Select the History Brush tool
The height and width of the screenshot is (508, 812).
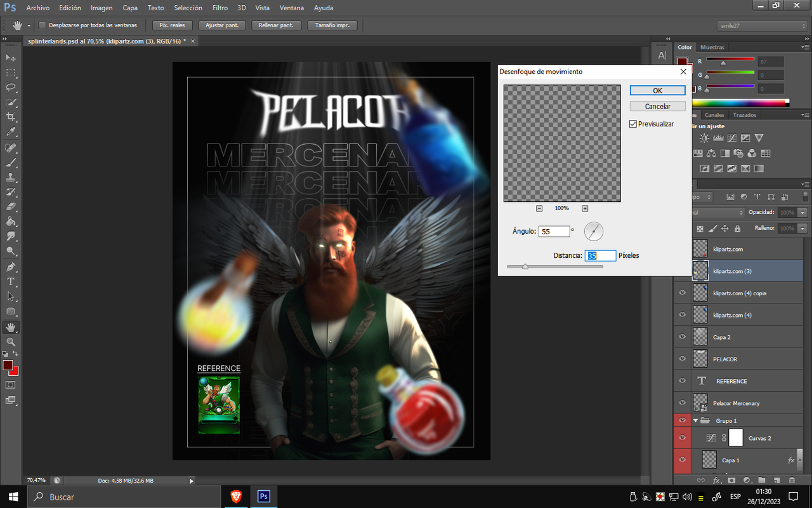click(11, 192)
